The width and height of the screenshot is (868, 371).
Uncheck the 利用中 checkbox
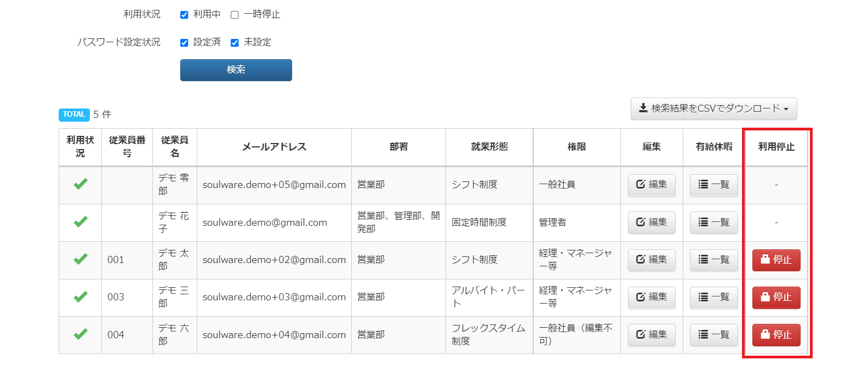coord(184,15)
